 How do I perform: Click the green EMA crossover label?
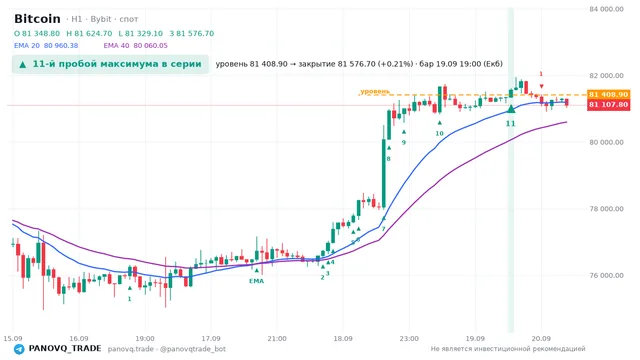(x=256, y=281)
